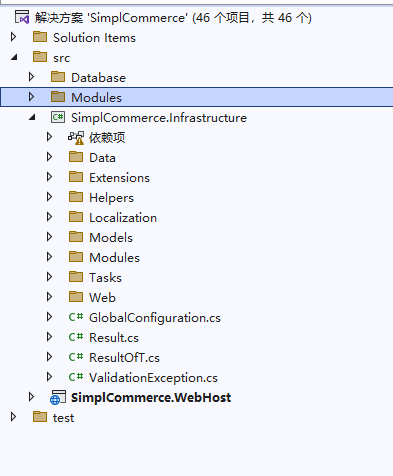Expand the Tasks folder
Screen dimensions: 393x476
pos(49,277)
